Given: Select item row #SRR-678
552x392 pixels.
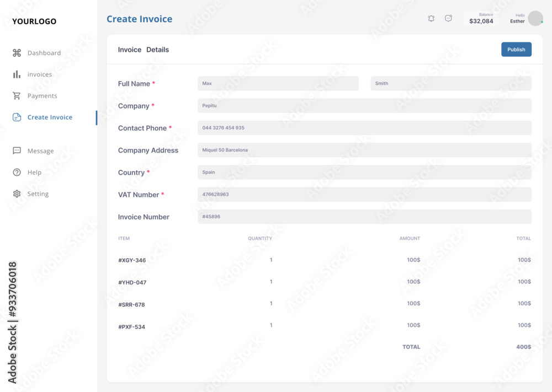Looking at the screenshot, I should pos(325,304).
